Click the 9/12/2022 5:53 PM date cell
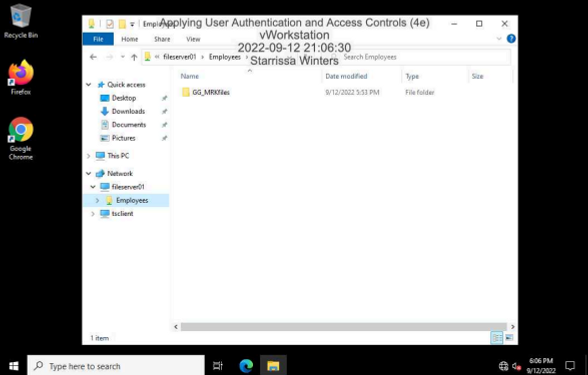Image resolution: width=588 pixels, height=375 pixels. tap(352, 92)
